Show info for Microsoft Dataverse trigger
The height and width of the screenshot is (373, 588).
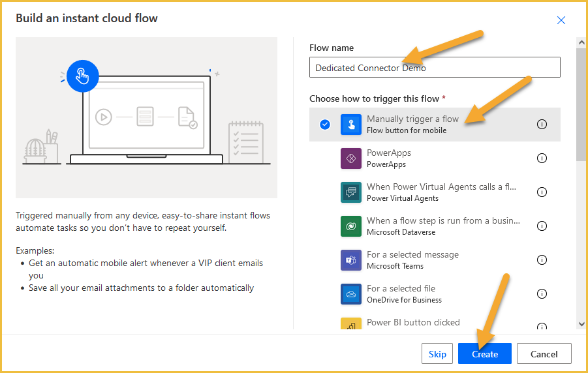pyautogui.click(x=542, y=226)
